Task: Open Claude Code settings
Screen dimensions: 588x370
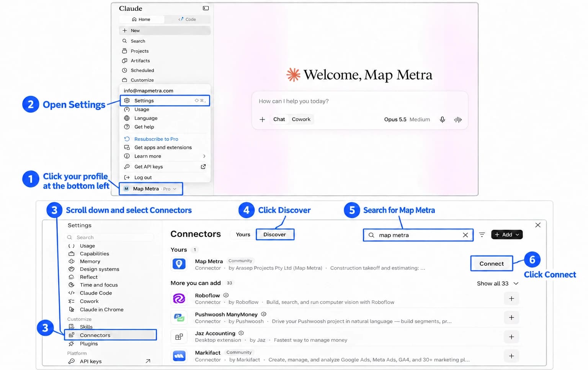Action: click(109, 293)
